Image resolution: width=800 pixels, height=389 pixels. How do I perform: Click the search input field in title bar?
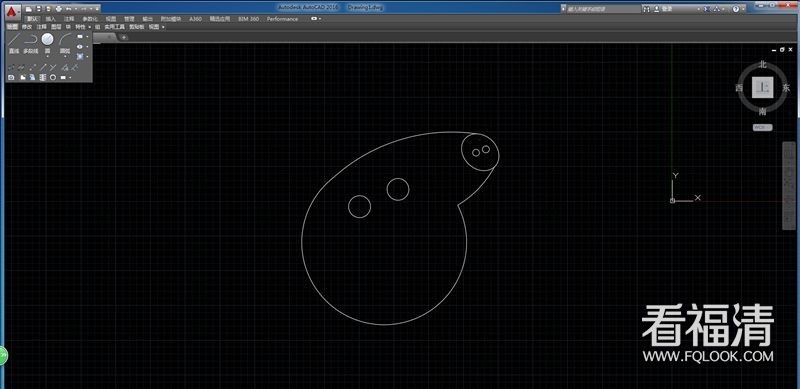coord(603,9)
